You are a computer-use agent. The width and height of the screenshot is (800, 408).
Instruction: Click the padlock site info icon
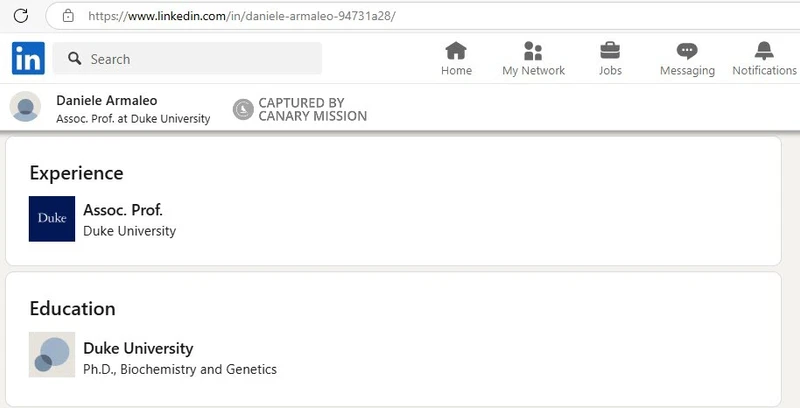[68, 16]
